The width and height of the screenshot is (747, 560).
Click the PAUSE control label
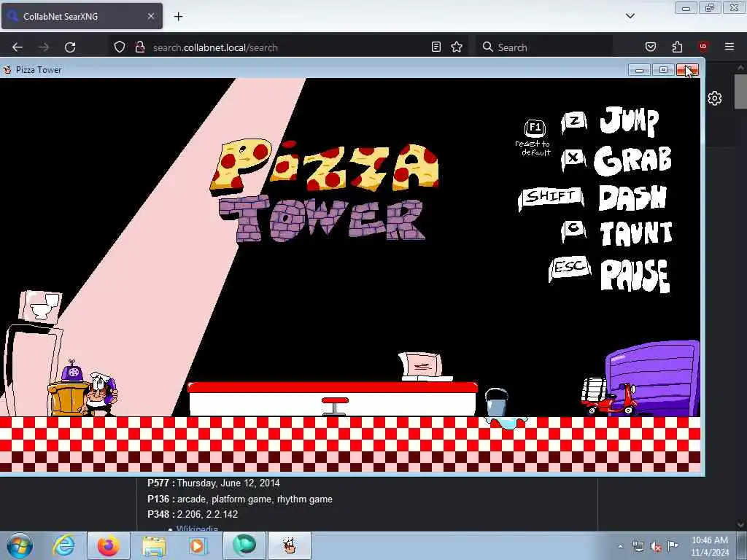[x=635, y=275]
